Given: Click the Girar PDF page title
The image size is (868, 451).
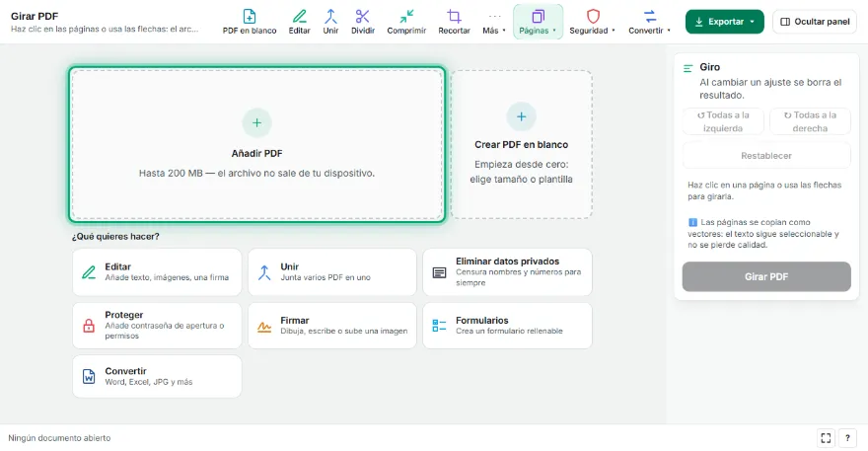Looking at the screenshot, I should 35,16.
